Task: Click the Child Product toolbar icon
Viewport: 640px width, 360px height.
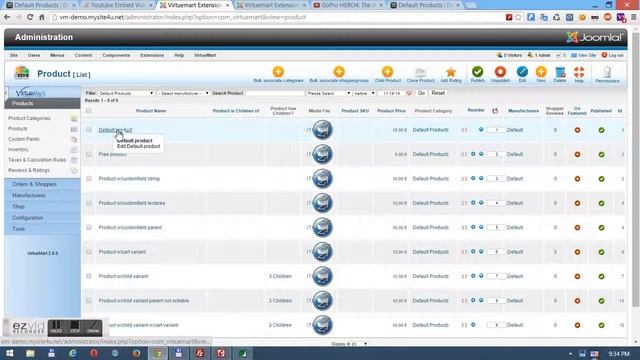Action: 387,72
